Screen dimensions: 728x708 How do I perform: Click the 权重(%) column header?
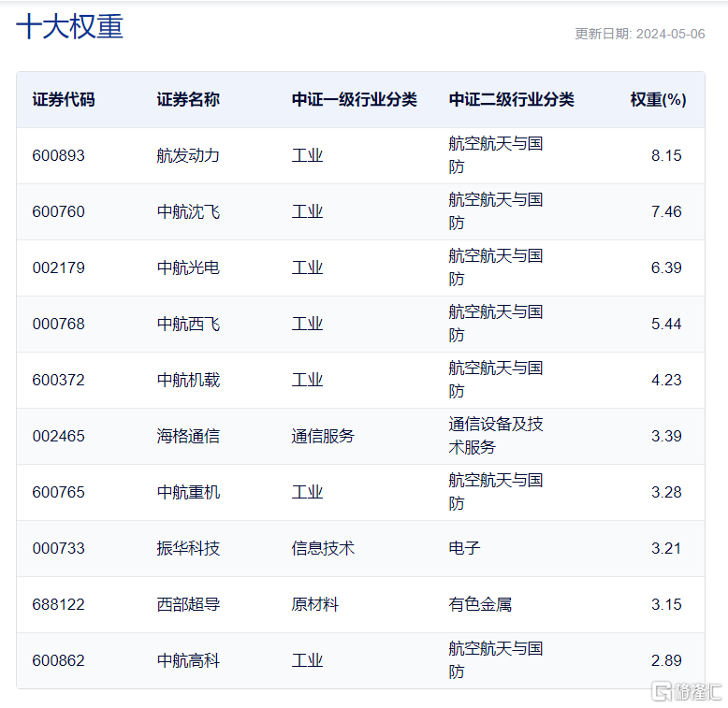click(x=659, y=100)
